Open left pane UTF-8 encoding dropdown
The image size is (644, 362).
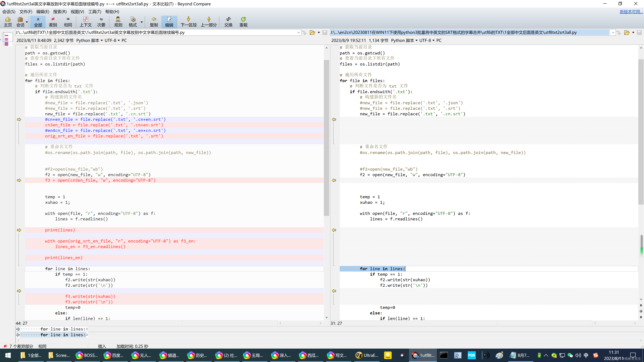click(x=112, y=40)
